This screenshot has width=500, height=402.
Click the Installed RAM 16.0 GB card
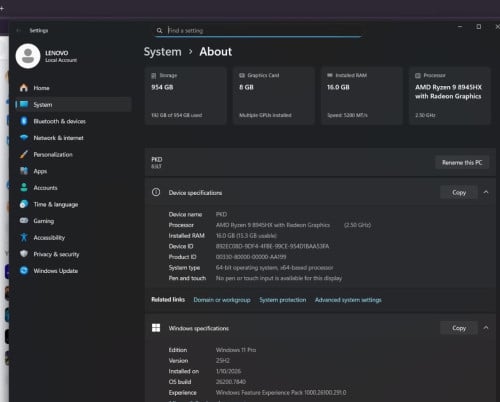(362, 96)
